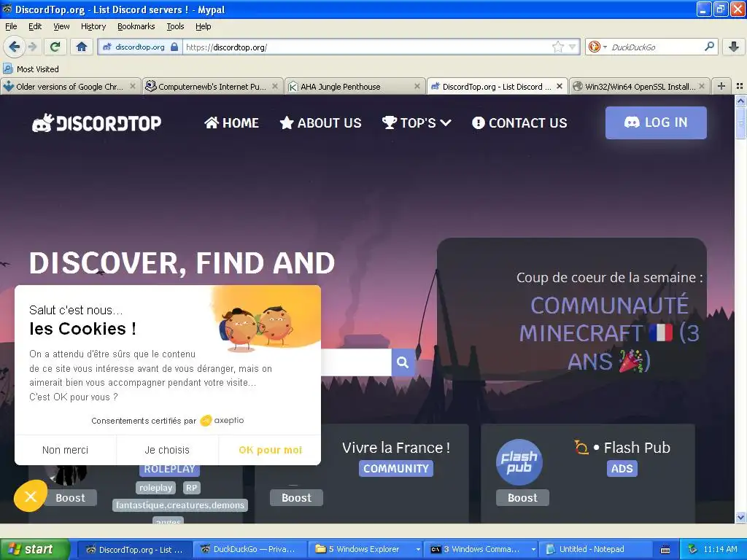The height and width of the screenshot is (560, 747).
Task: Expand the TOP'S dropdown menu
Action: [x=417, y=122]
